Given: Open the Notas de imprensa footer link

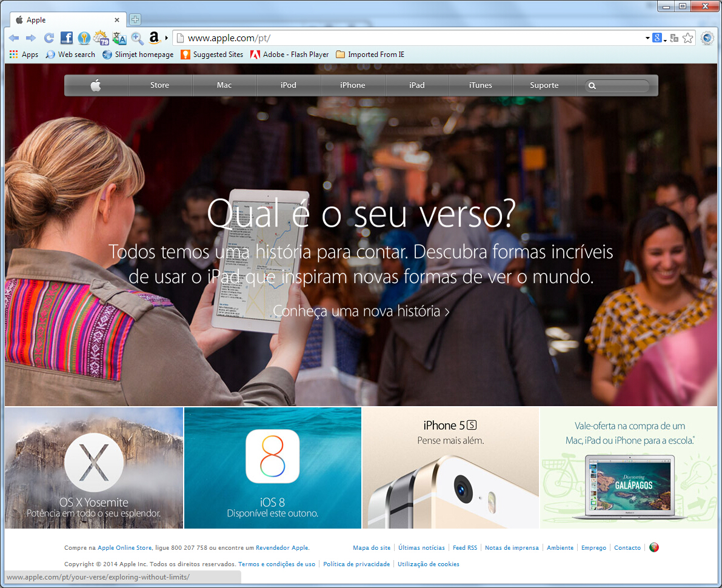Looking at the screenshot, I should (x=512, y=547).
